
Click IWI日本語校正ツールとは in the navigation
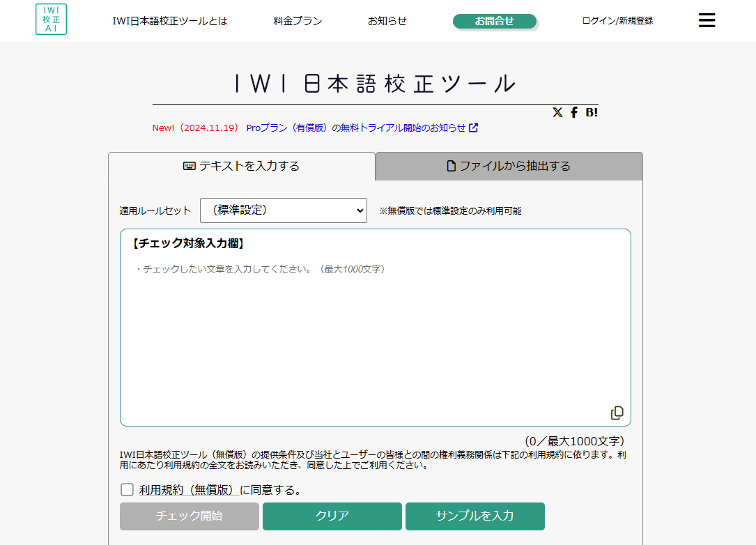169,21
